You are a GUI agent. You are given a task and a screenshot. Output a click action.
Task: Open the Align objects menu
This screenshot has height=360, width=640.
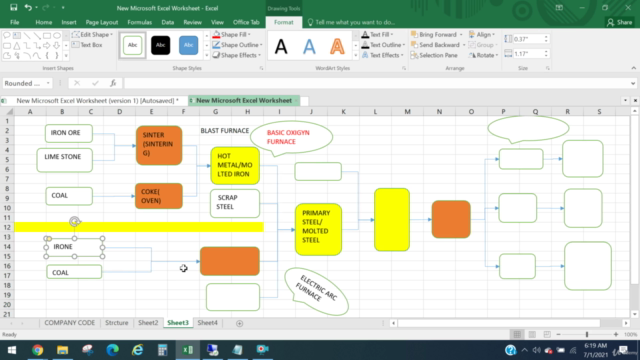[482, 35]
